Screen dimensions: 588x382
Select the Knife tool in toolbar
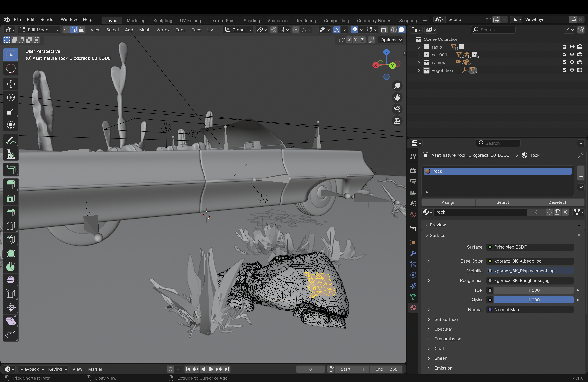11,239
